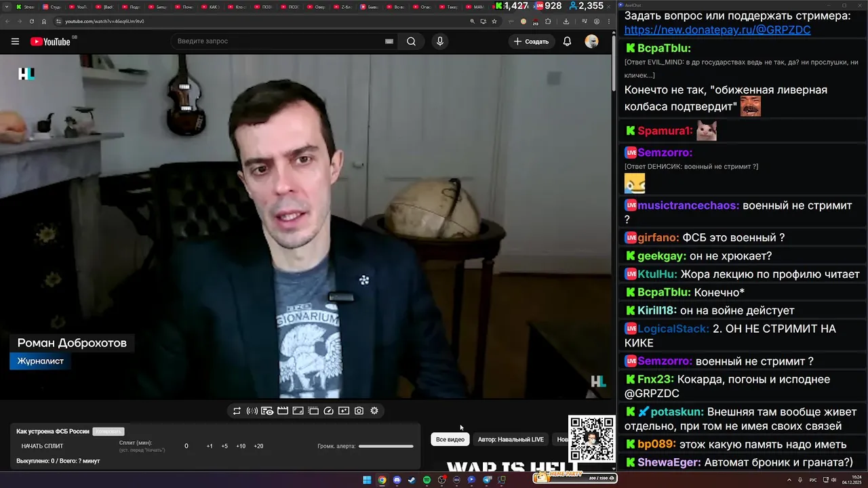868x488 pixels.
Task: Add +10 minutes to the split
Action: [x=241, y=446]
